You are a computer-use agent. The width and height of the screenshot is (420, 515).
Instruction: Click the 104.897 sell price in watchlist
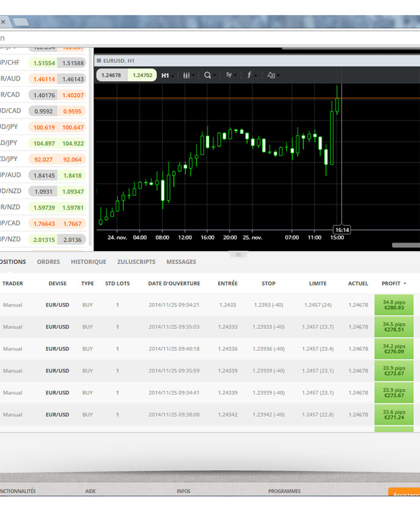click(x=43, y=143)
